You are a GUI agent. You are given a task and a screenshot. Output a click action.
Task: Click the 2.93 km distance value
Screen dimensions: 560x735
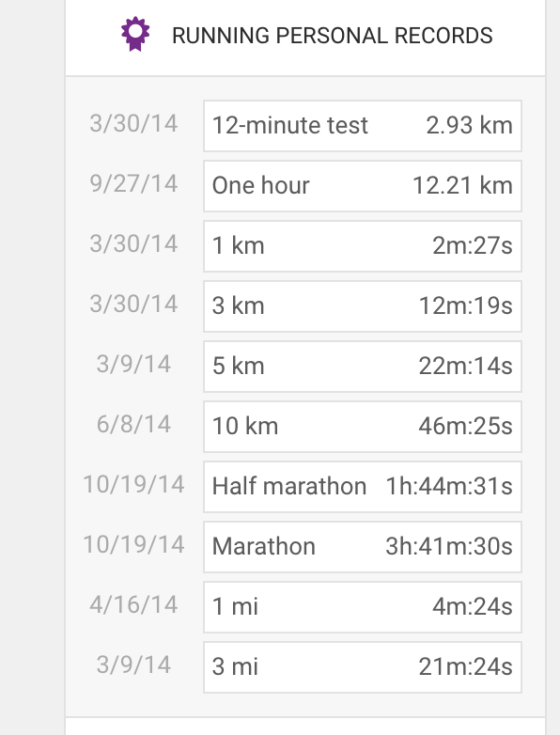(469, 126)
